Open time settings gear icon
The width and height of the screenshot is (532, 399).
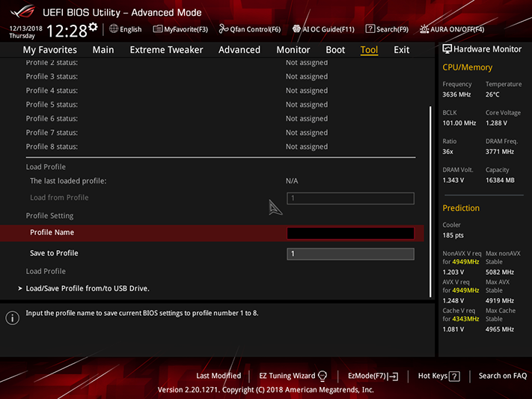point(93,27)
